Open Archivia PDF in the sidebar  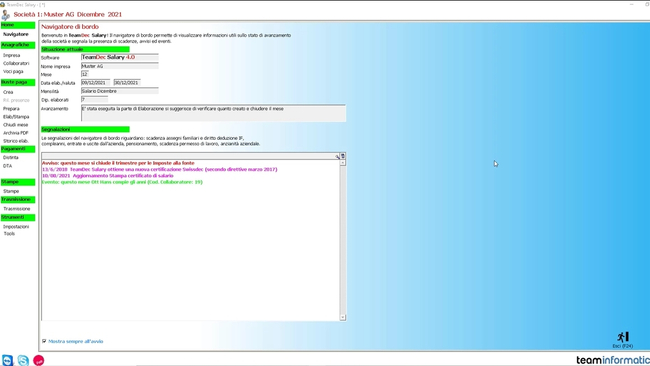[x=16, y=133]
